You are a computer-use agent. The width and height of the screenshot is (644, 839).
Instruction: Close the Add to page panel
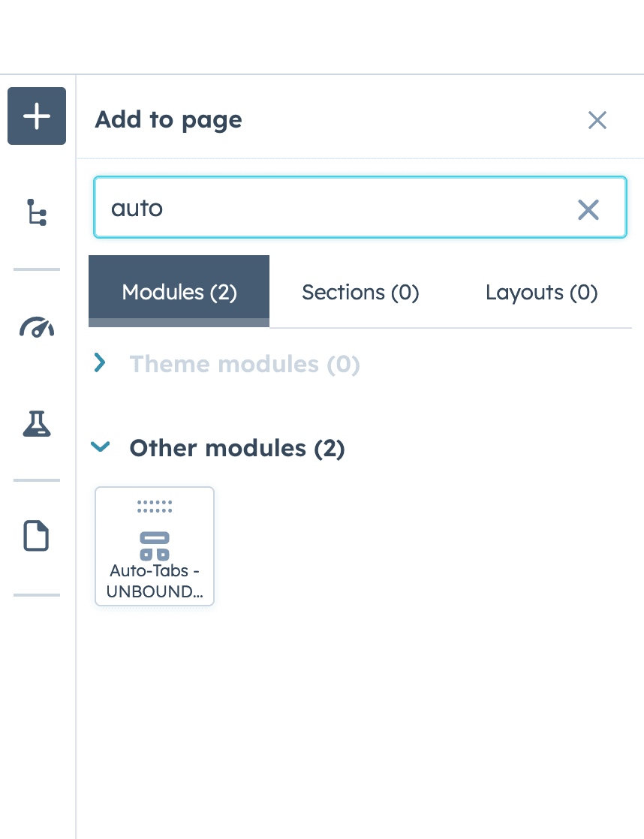click(597, 120)
